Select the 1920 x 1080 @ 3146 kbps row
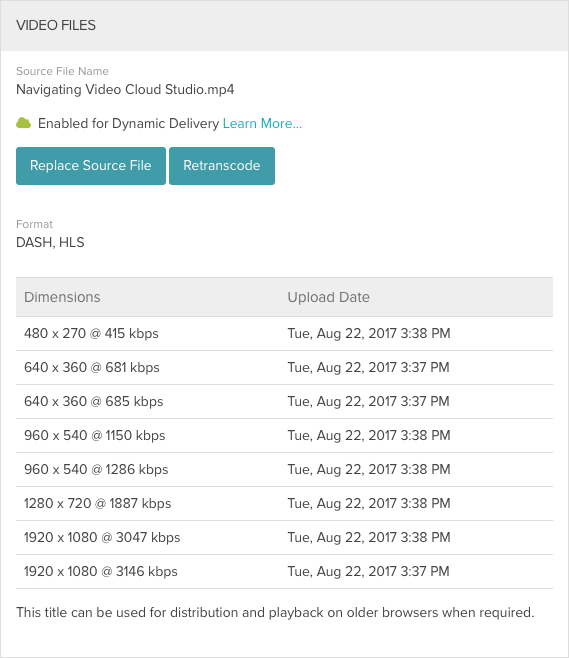Image resolution: width=569 pixels, height=658 pixels. click(x=284, y=572)
